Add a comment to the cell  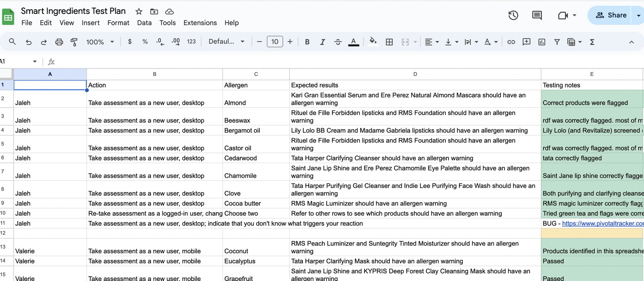click(526, 42)
